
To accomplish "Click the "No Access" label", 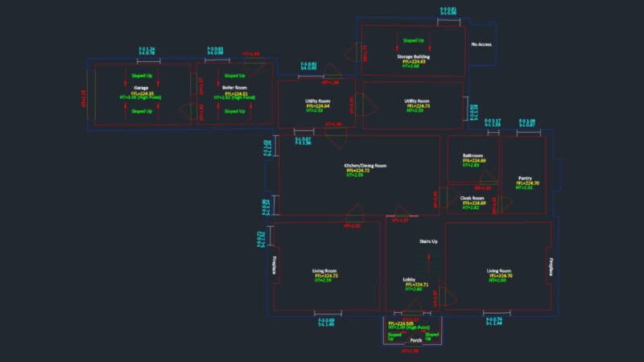I will point(481,44).
